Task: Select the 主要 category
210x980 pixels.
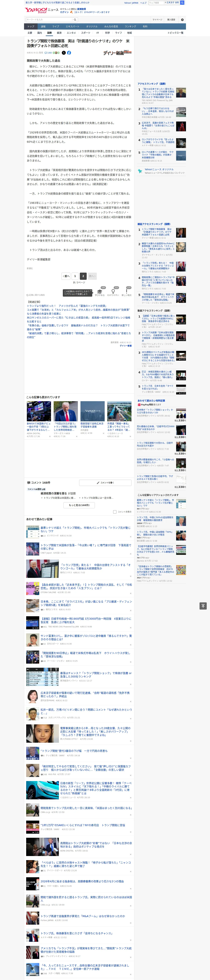Action: 30,33
